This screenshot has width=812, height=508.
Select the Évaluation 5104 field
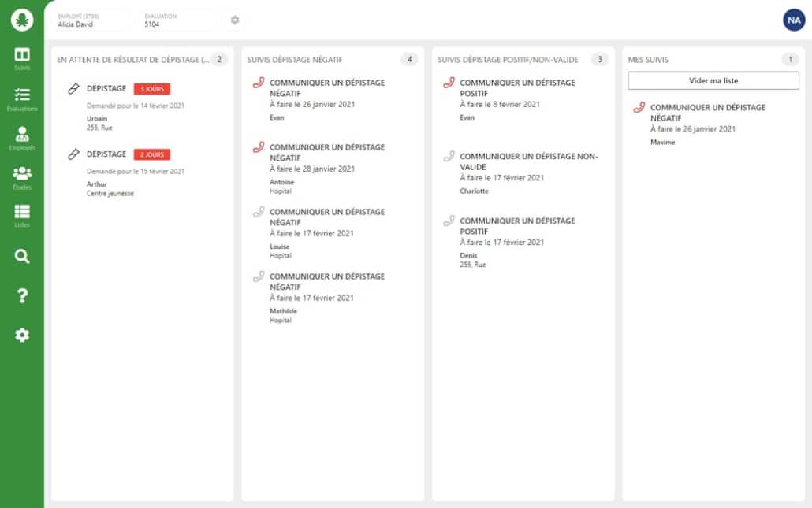(180, 20)
